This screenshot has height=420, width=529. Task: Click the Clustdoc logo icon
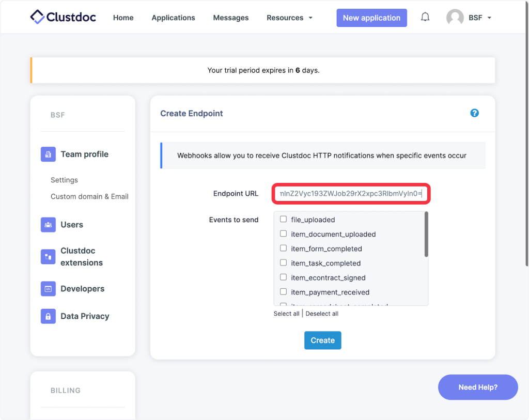tap(37, 17)
